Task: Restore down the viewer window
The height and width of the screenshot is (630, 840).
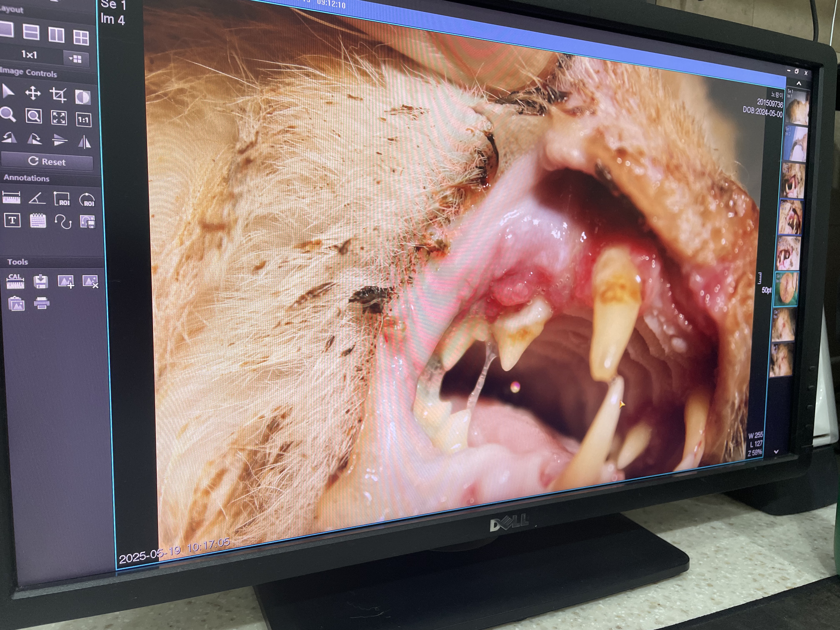Action: pyautogui.click(x=796, y=71)
